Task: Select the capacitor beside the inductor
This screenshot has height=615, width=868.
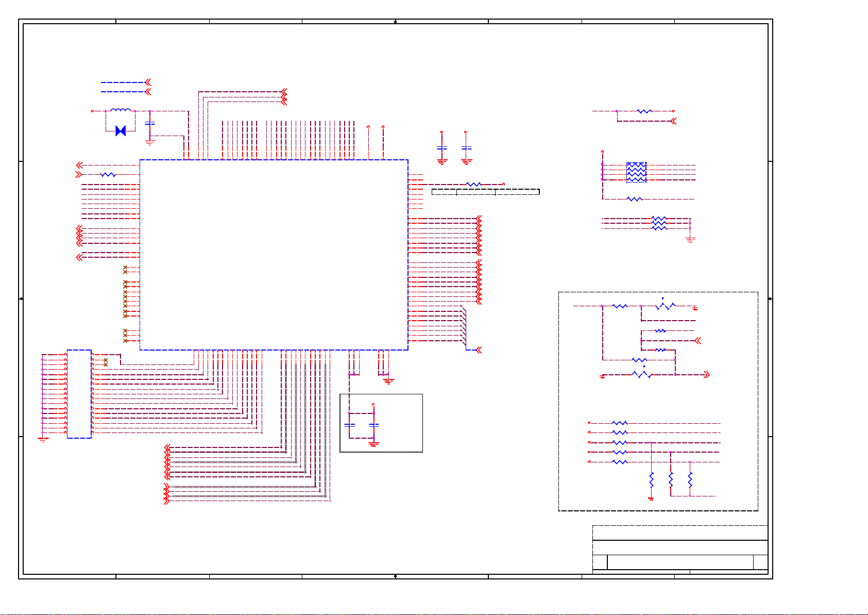Action: 150,123
